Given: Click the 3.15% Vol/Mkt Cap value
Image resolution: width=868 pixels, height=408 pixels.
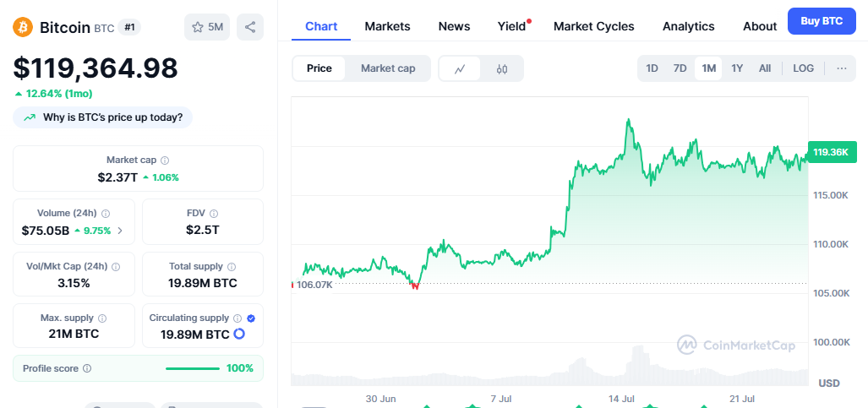Looking at the screenshot, I should point(74,283).
